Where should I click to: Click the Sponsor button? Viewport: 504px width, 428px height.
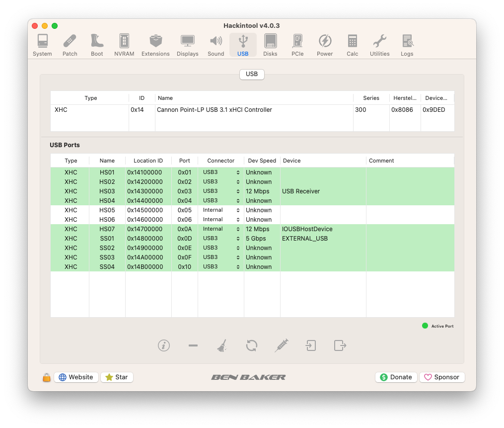click(x=442, y=377)
